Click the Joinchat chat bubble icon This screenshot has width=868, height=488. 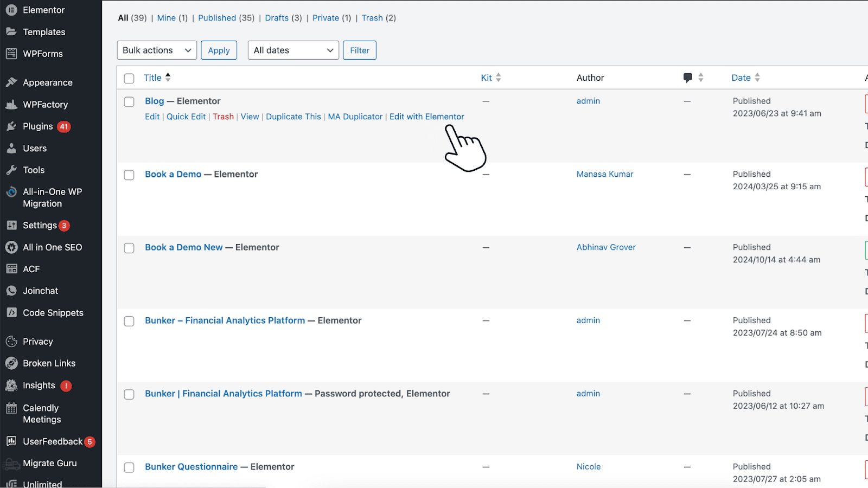coord(11,291)
